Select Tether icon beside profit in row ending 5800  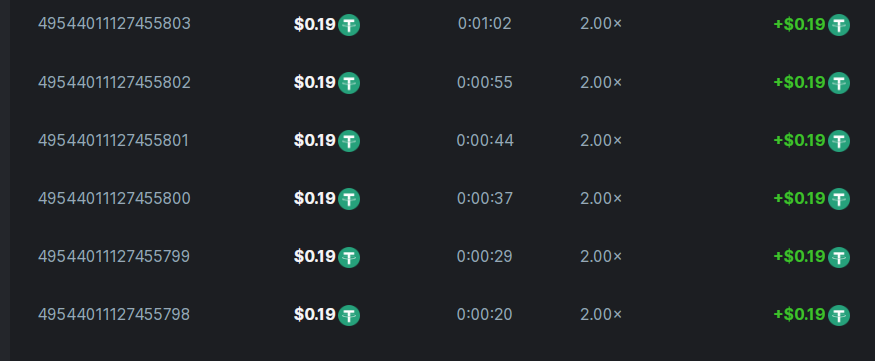839,199
